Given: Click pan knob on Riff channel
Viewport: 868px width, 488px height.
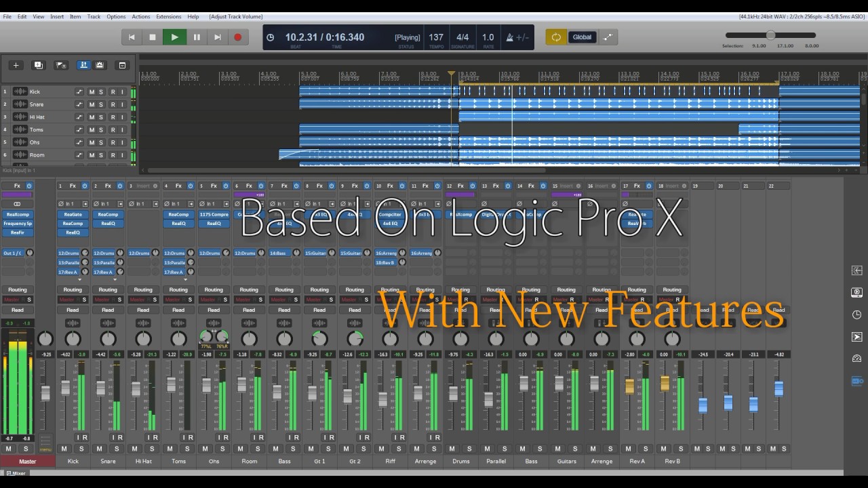Looking at the screenshot, I should point(390,339).
